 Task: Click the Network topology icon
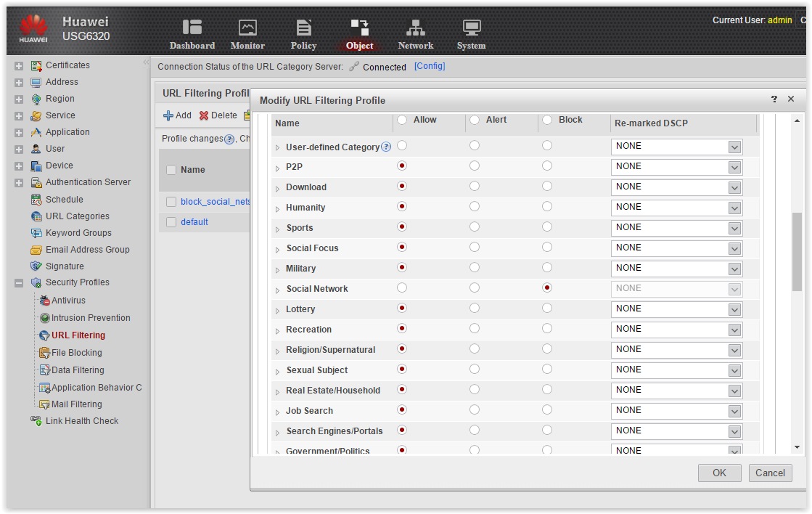point(415,27)
